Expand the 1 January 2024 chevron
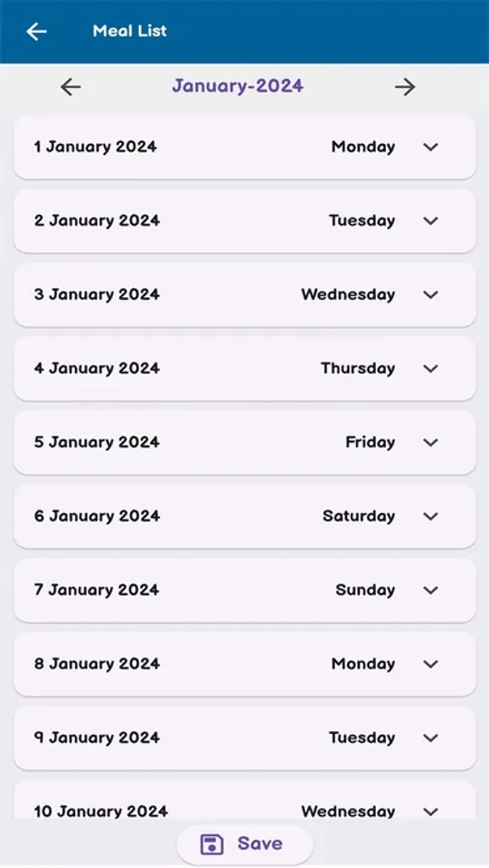Image resolution: width=489 pixels, height=868 pixels. point(430,147)
